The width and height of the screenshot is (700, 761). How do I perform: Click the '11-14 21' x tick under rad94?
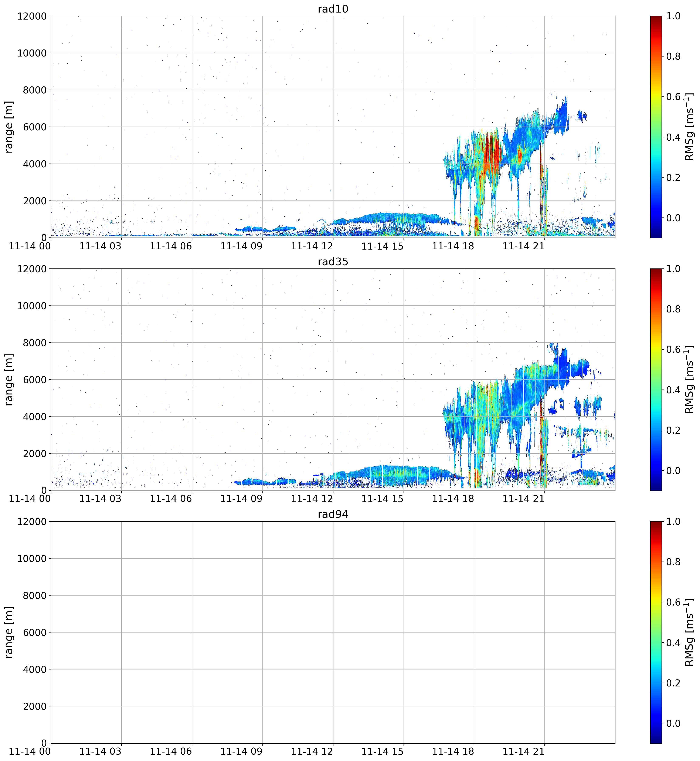click(x=523, y=751)
